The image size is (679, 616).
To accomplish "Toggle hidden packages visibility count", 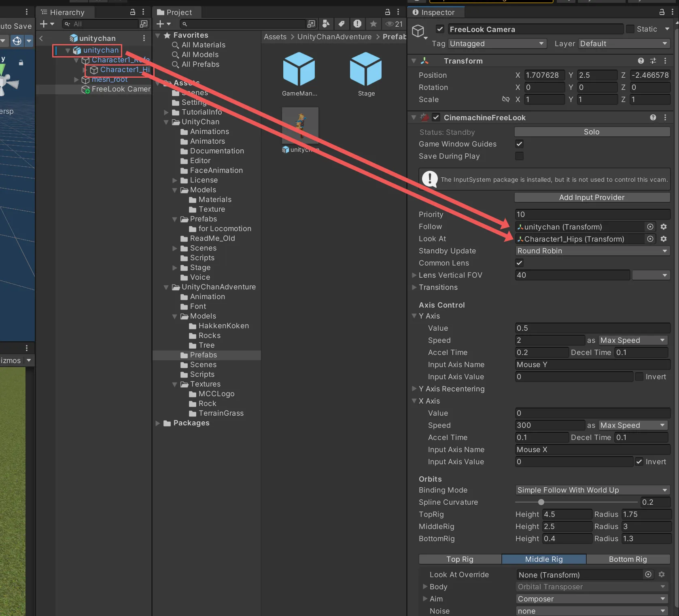I will click(394, 24).
